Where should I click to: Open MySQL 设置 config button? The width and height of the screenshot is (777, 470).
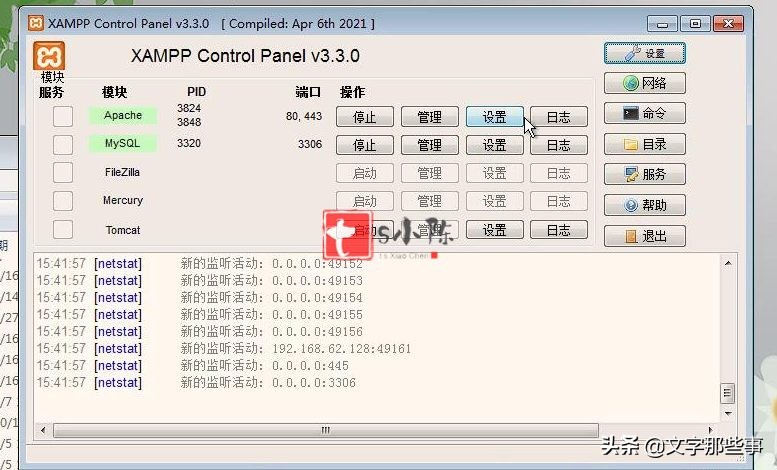(x=495, y=145)
